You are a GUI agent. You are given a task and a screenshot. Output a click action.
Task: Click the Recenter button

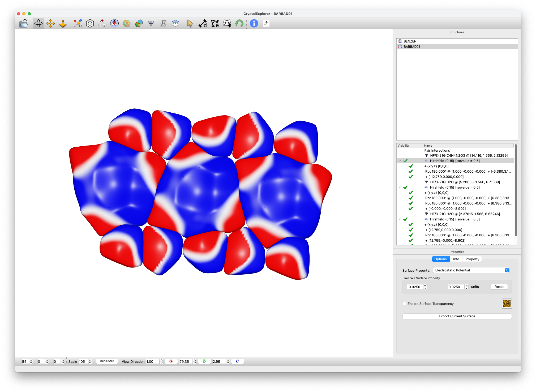pyautogui.click(x=107, y=361)
